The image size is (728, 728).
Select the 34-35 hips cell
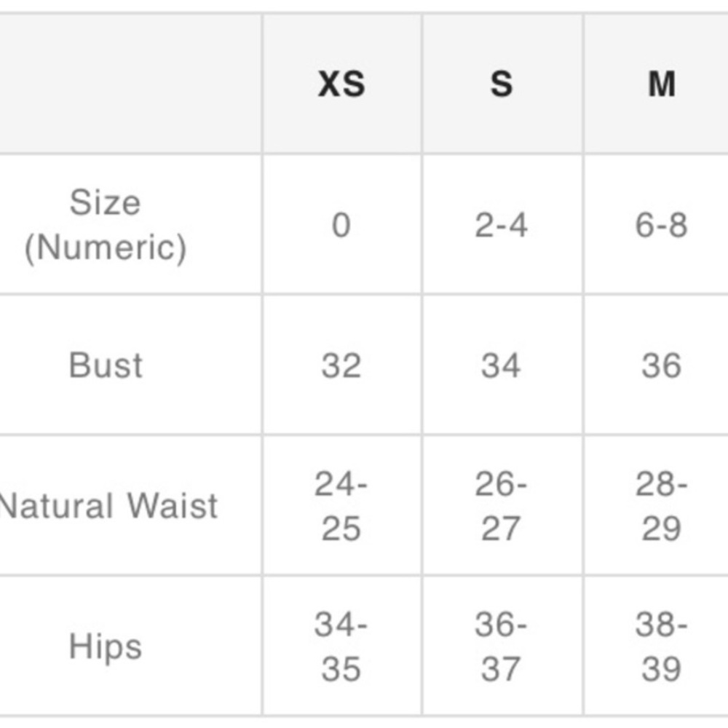tap(341, 646)
